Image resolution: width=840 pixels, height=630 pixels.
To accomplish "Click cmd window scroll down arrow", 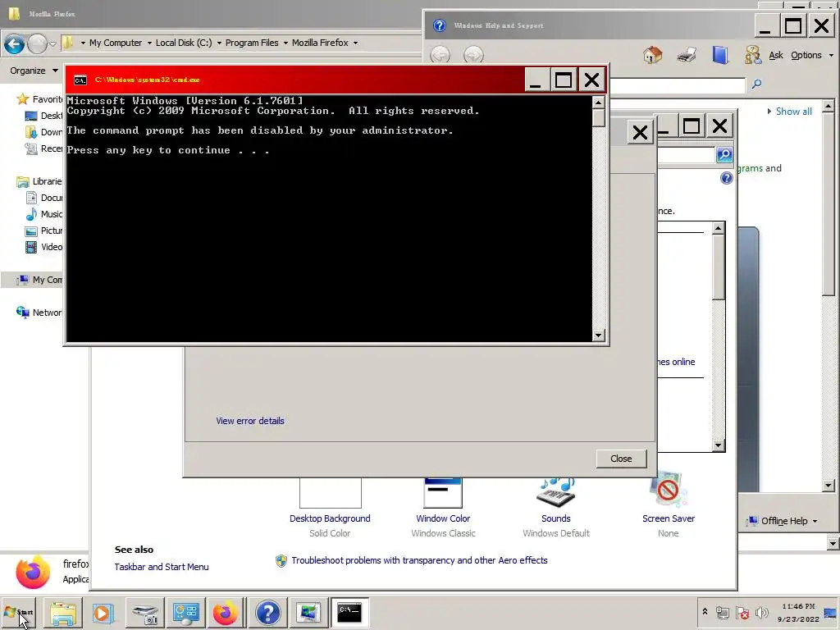I will (x=599, y=336).
